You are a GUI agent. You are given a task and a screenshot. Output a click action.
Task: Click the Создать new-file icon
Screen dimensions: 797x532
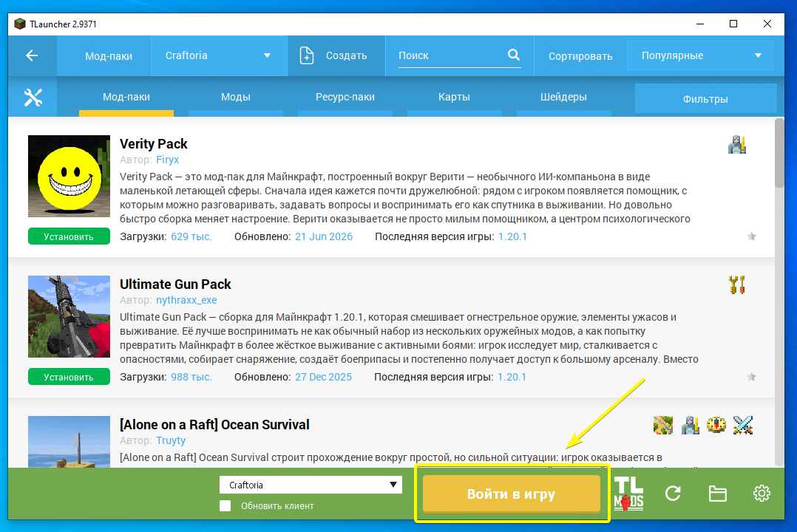click(x=307, y=55)
